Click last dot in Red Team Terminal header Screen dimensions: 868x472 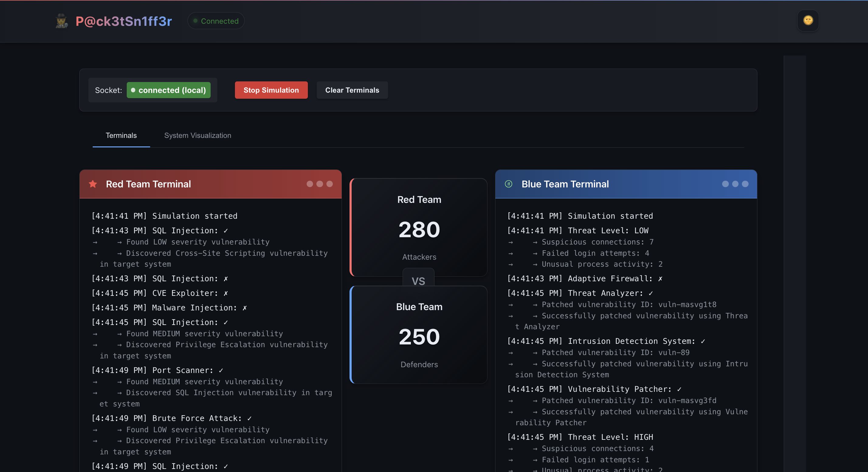[x=329, y=184]
